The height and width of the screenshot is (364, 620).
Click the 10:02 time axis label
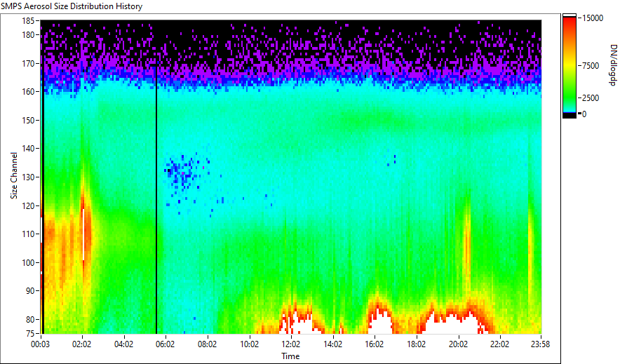point(249,344)
